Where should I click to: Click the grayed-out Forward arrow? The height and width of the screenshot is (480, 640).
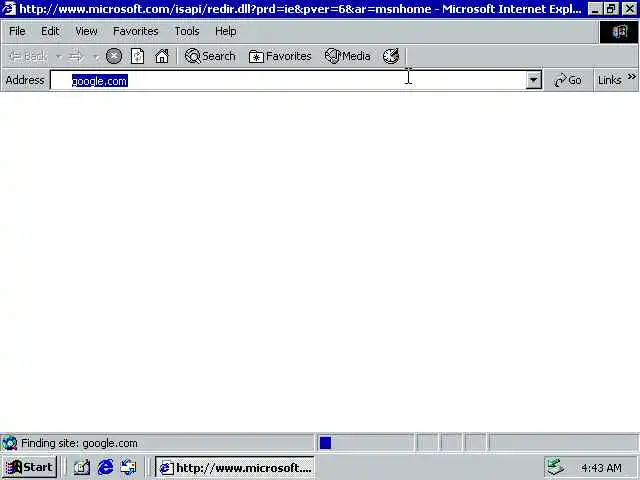click(76, 56)
